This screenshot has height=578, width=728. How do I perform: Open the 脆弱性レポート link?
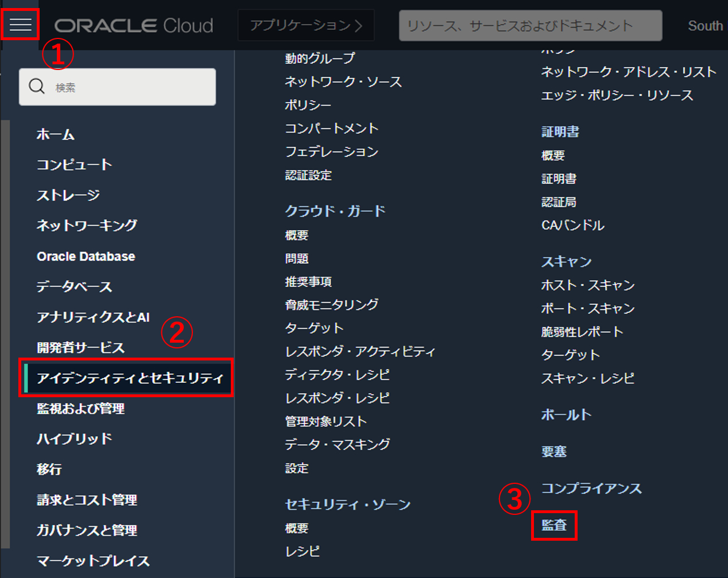[582, 332]
